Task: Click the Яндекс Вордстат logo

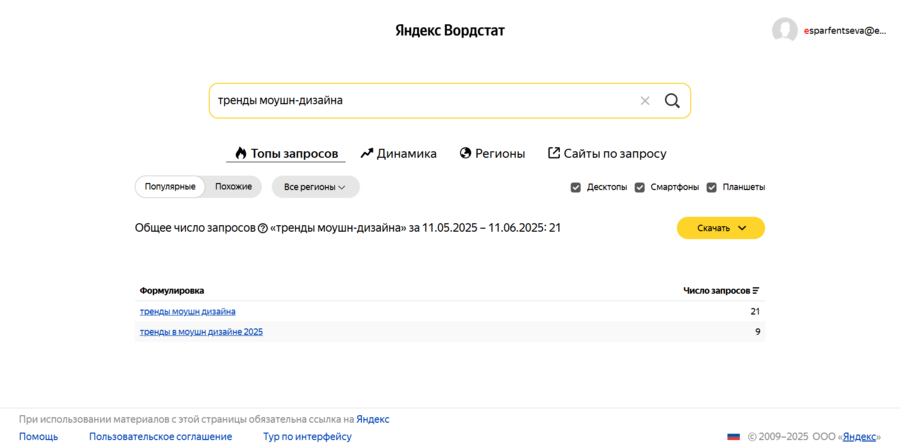Action: (x=450, y=31)
